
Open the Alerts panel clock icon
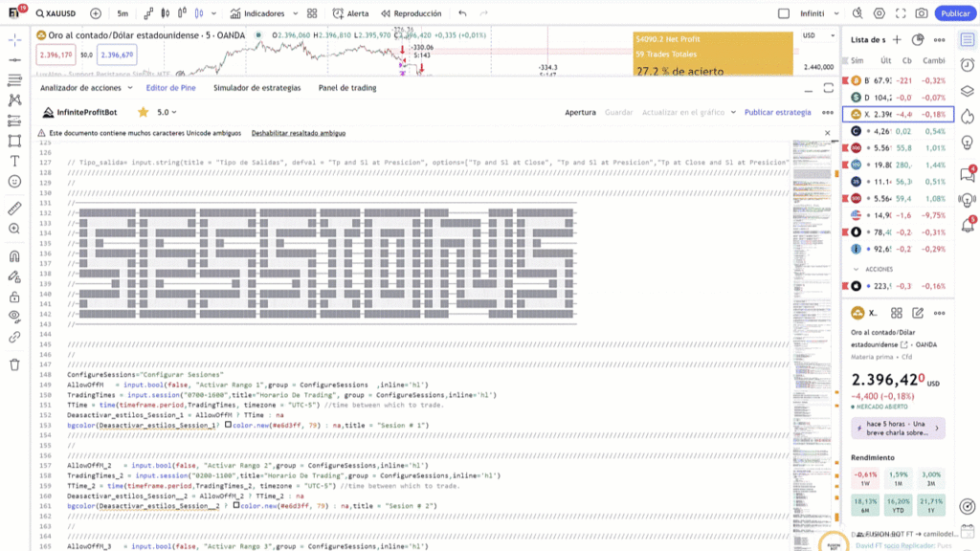968,65
